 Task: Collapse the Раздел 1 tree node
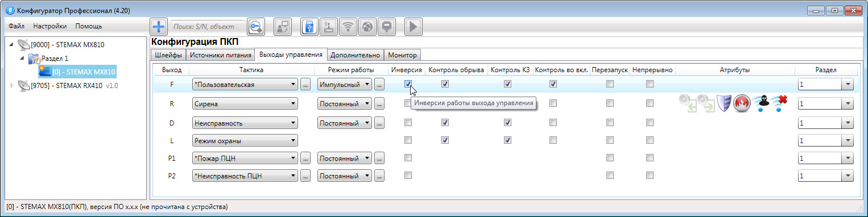click(x=23, y=59)
